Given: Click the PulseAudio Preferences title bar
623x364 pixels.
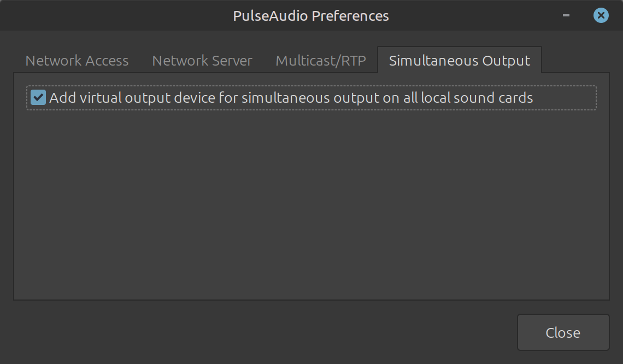Looking at the screenshot, I should 311,15.
